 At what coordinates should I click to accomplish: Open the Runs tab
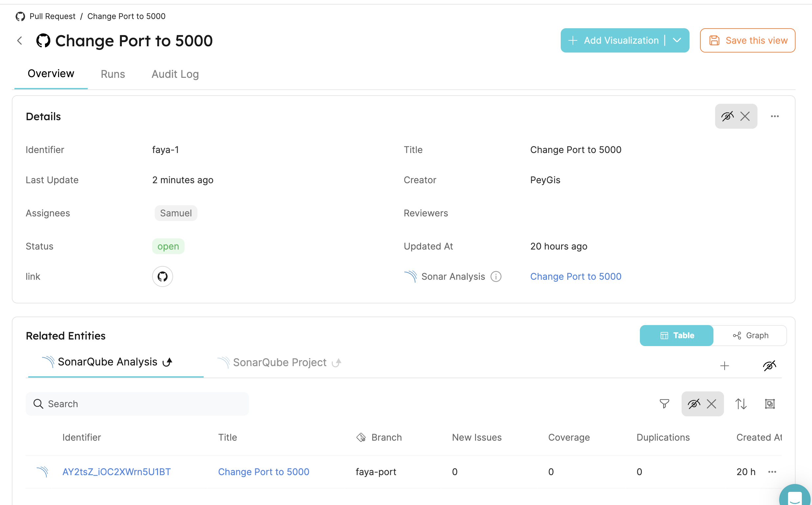113,74
